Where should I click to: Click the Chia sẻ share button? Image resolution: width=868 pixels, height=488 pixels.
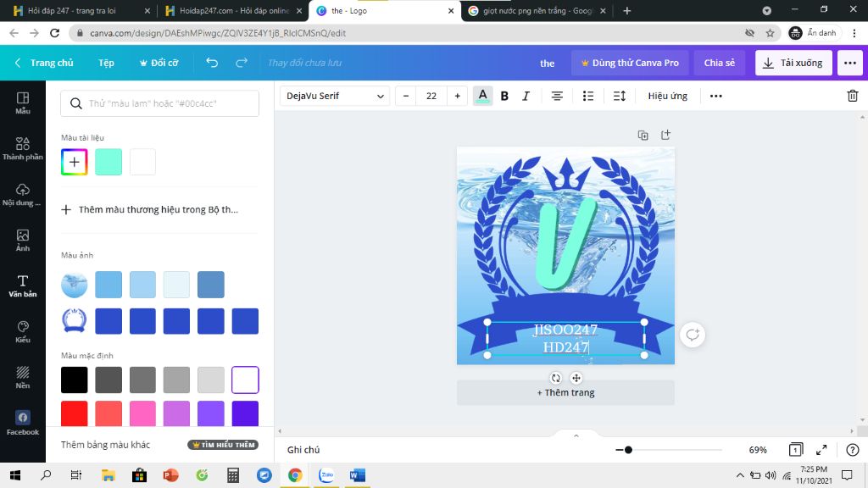(719, 63)
